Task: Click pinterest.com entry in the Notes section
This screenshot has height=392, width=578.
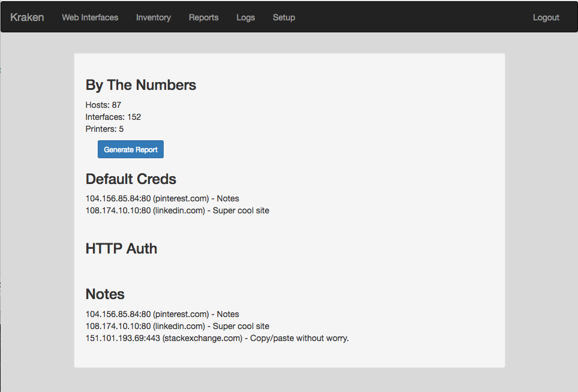Action: 162,314
